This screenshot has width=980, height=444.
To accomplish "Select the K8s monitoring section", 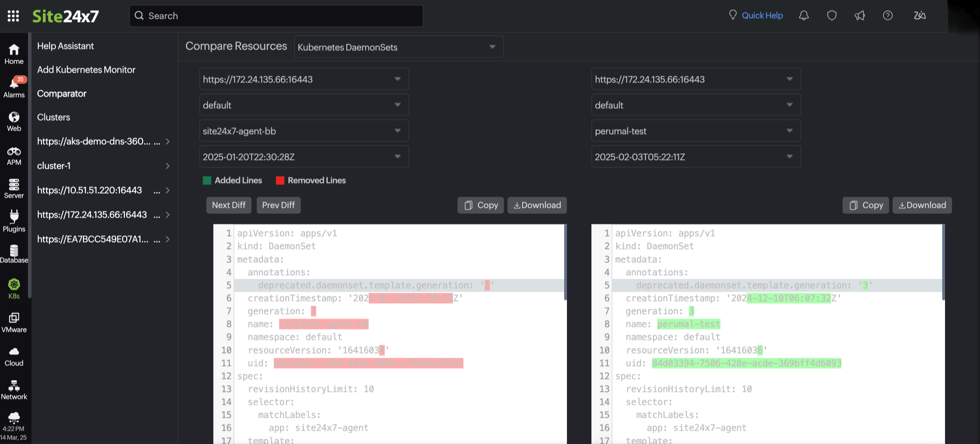I will 14,288.
